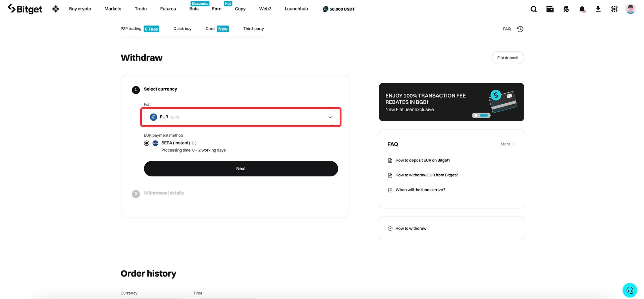The height and width of the screenshot is (299, 644).
Task: Open the FAQ link near history icon
Action: [x=507, y=29]
